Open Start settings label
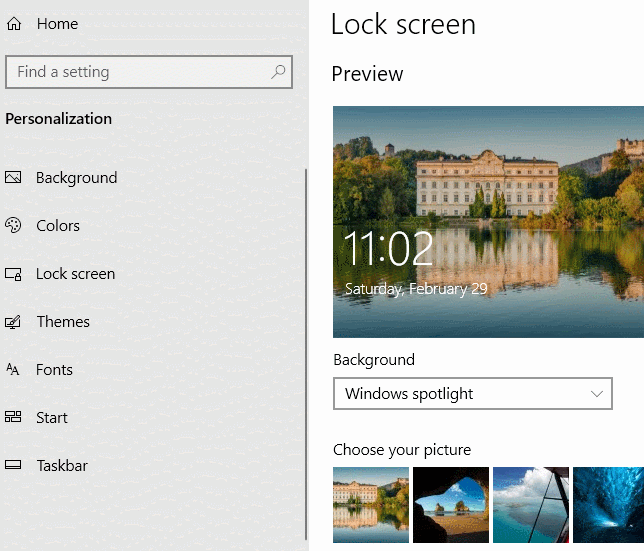 click(x=52, y=418)
